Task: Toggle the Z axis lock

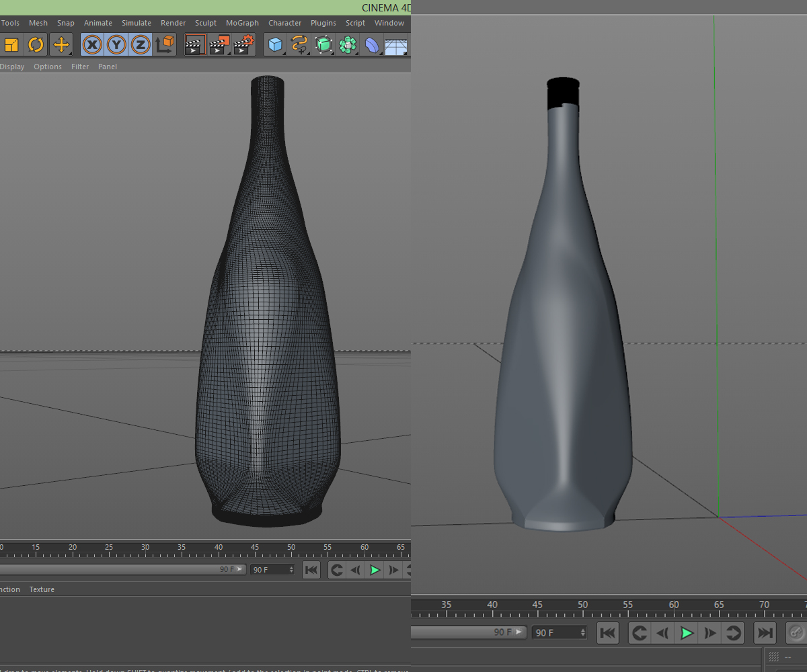Action: click(x=140, y=45)
